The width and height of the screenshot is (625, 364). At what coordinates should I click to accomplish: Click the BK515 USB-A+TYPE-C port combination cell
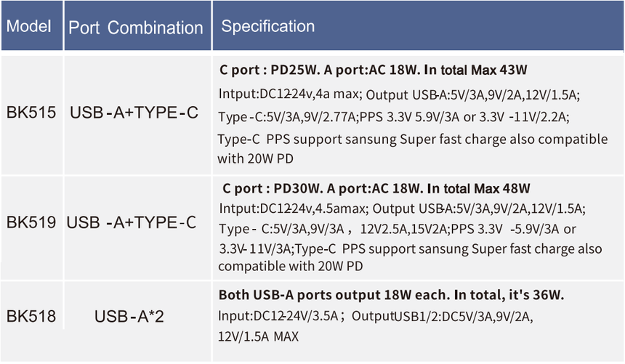(x=134, y=113)
